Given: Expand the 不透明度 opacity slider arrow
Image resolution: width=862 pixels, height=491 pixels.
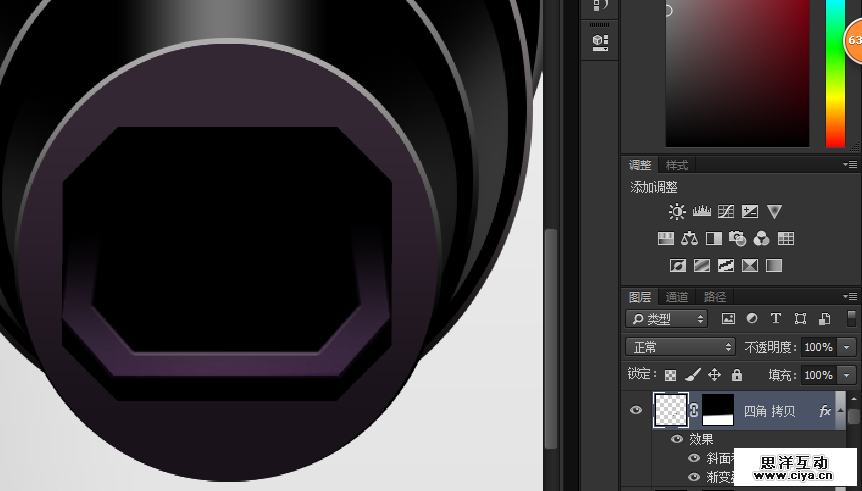Looking at the screenshot, I should [x=847, y=347].
